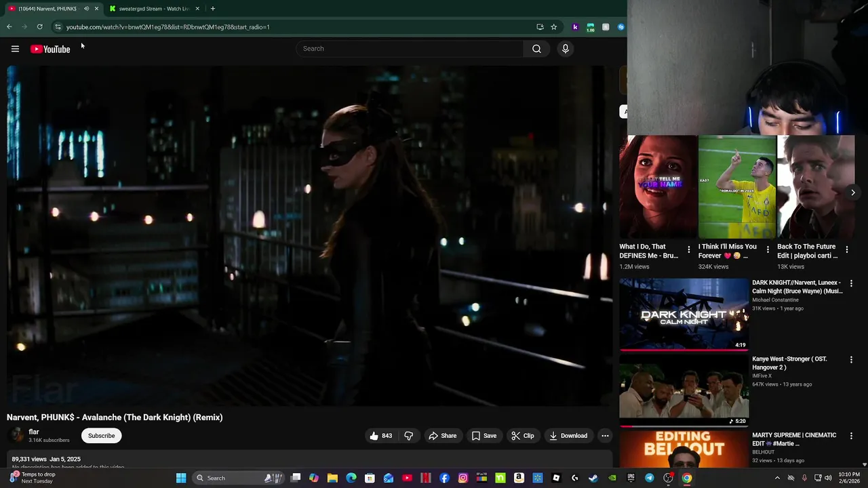Launch Copilot from the taskbar
The height and width of the screenshot is (488, 868).
(314, 478)
